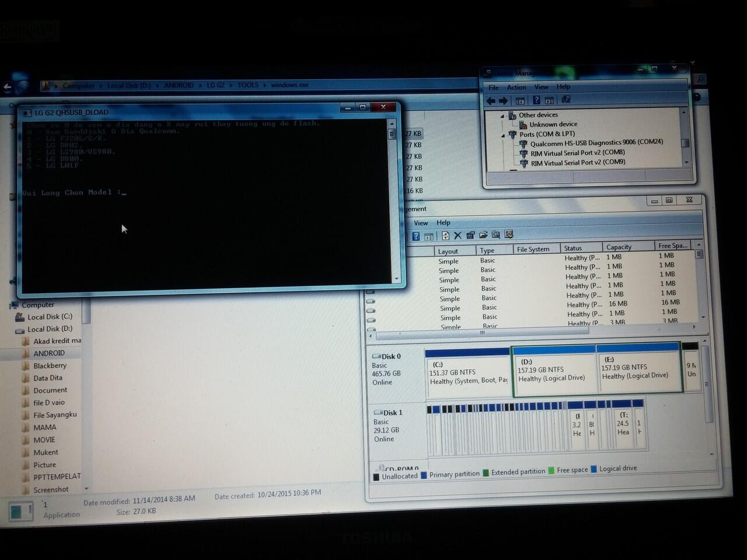The width and height of the screenshot is (747, 560).
Task: Select Computer node in Explorer navigation pane
Action: pos(38,305)
